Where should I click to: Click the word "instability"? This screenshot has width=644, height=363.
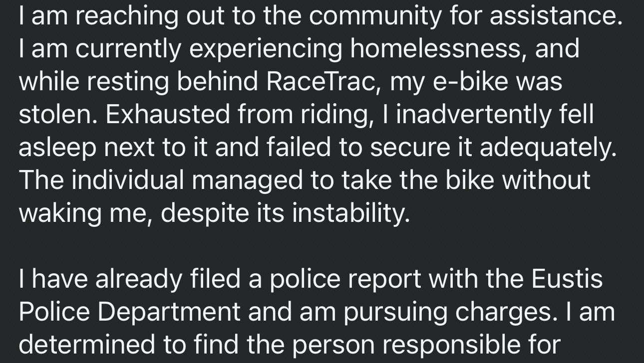point(349,213)
